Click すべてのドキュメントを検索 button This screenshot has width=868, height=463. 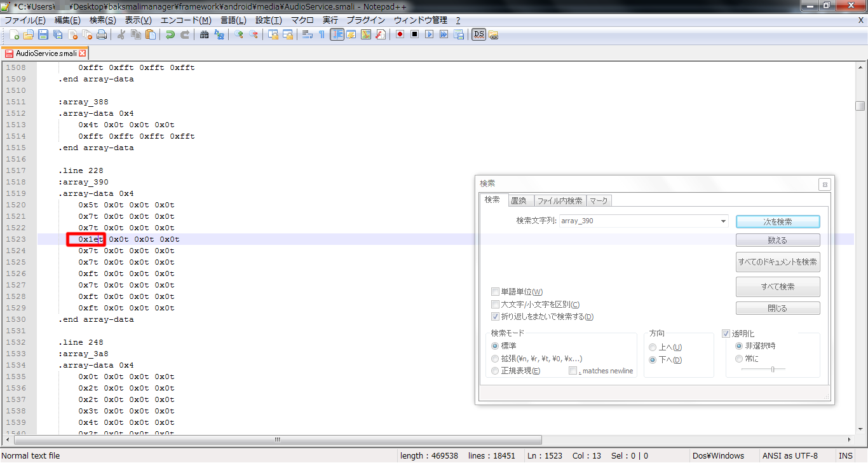pyautogui.click(x=778, y=262)
